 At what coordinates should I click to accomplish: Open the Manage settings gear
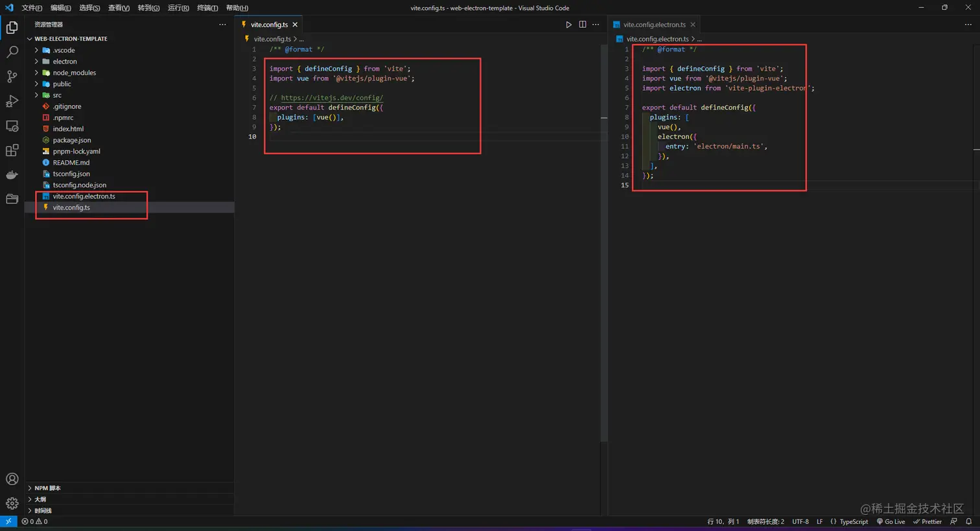click(12, 503)
